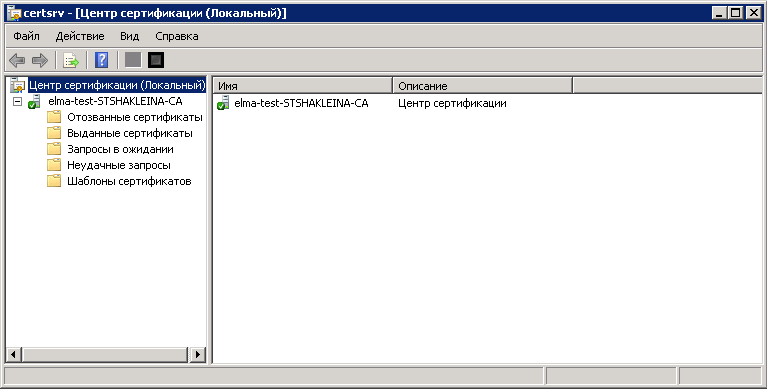Collapse the elma-test-STSHAKLEINA-CA tree node
Viewport: 767px width, 389px height.
18,102
